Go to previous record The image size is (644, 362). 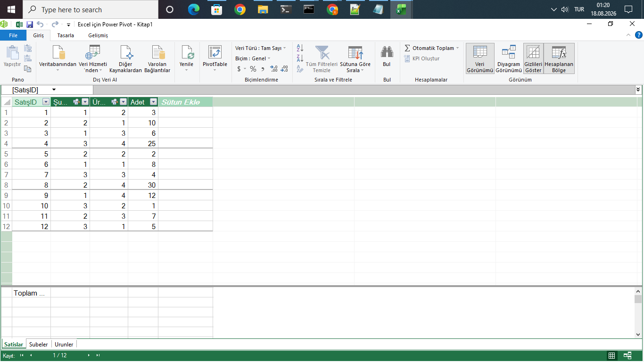pos(31,355)
